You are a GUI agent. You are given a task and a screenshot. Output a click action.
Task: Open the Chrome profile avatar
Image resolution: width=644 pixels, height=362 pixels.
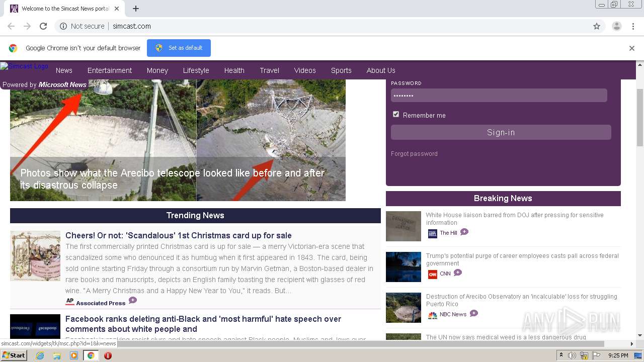(x=616, y=26)
